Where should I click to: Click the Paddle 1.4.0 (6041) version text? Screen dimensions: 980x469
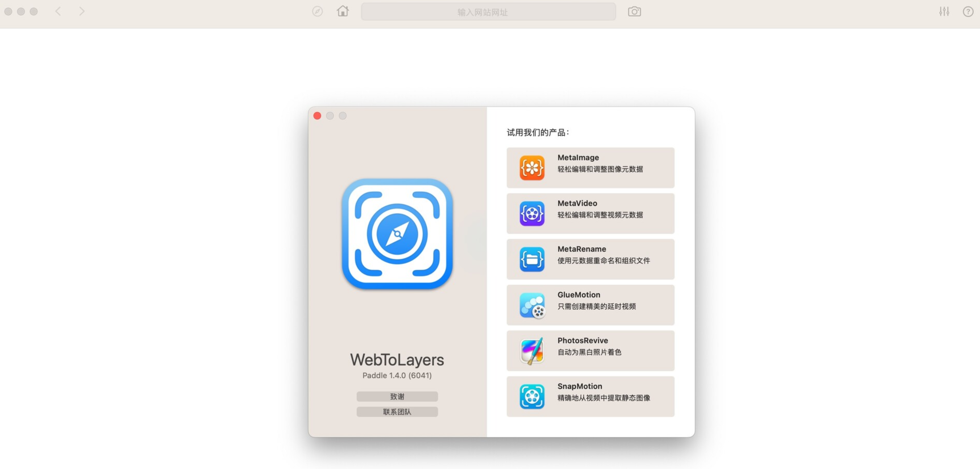[397, 375]
